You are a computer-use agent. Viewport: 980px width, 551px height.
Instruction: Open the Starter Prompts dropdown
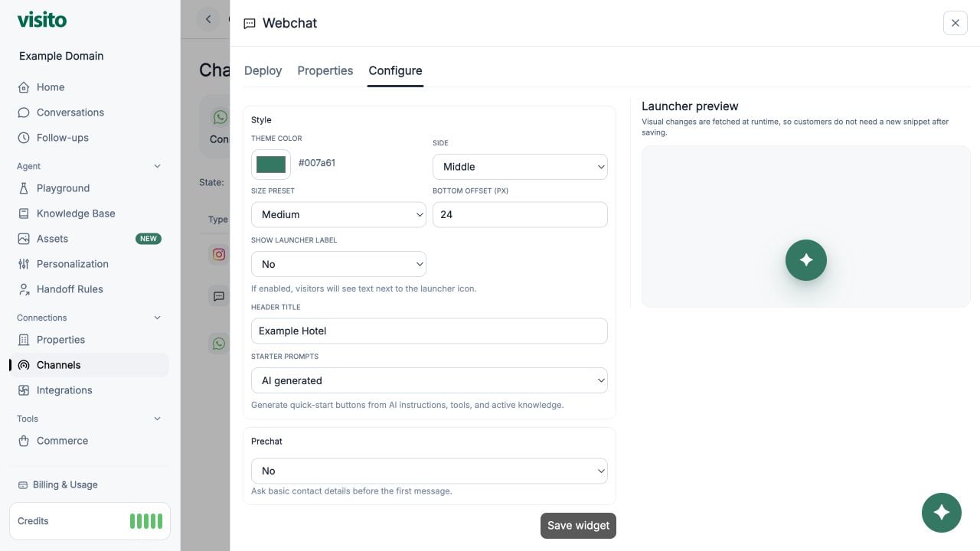[x=430, y=380]
